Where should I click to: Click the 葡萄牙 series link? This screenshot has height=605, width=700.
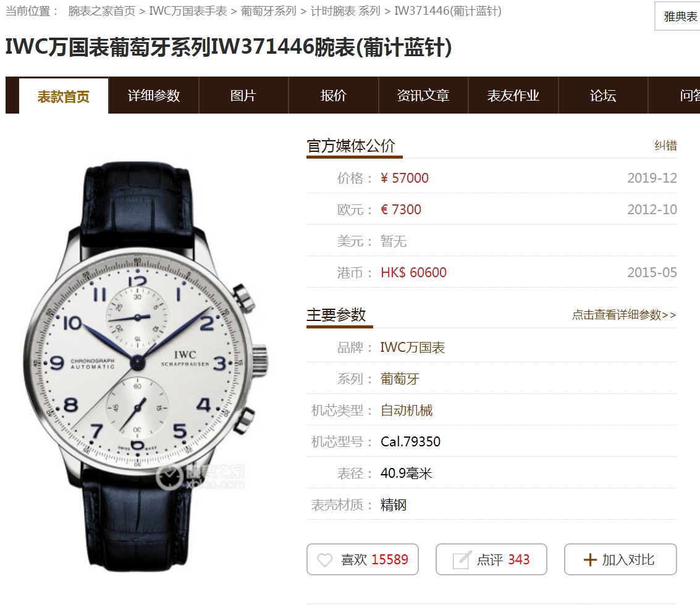click(x=400, y=379)
